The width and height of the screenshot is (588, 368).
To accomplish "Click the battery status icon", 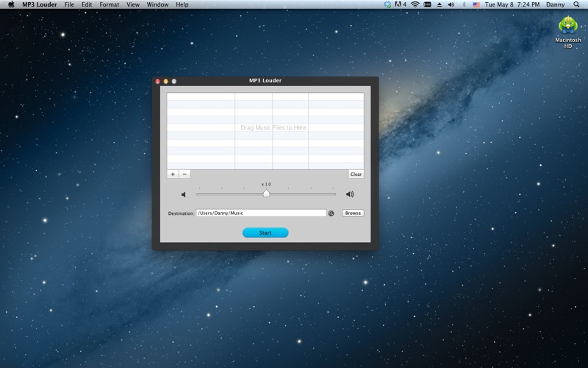I will pyautogui.click(x=427, y=4).
